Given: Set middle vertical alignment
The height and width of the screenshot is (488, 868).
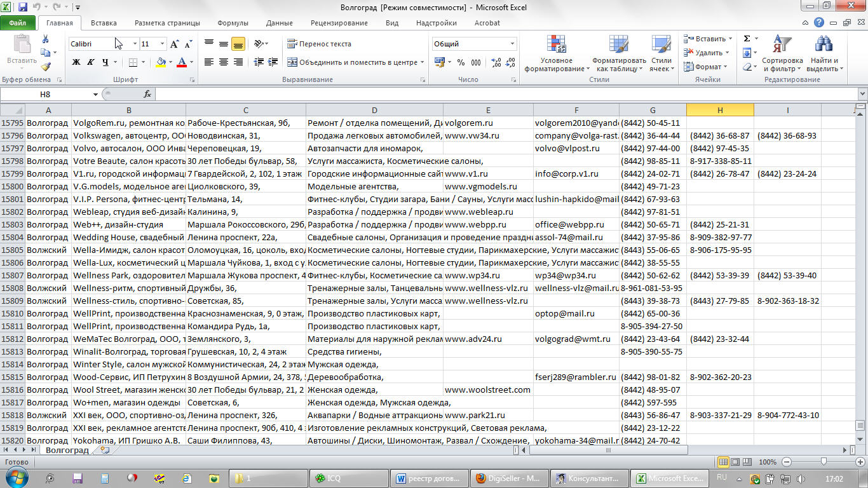Looking at the screenshot, I should (x=224, y=44).
